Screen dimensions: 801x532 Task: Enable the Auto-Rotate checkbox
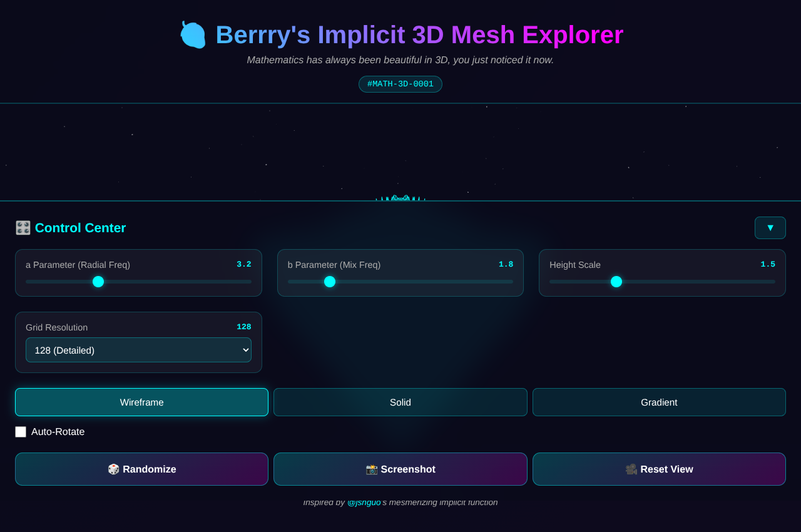click(x=20, y=431)
